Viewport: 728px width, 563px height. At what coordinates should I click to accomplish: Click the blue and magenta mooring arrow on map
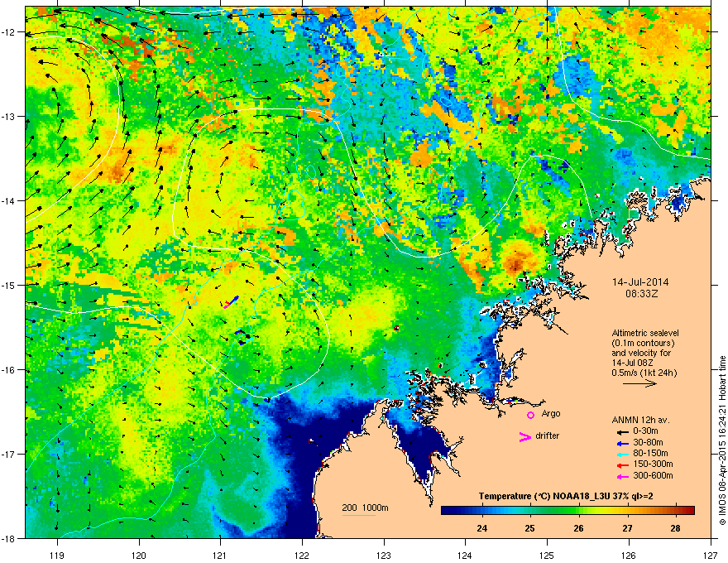coord(231,302)
